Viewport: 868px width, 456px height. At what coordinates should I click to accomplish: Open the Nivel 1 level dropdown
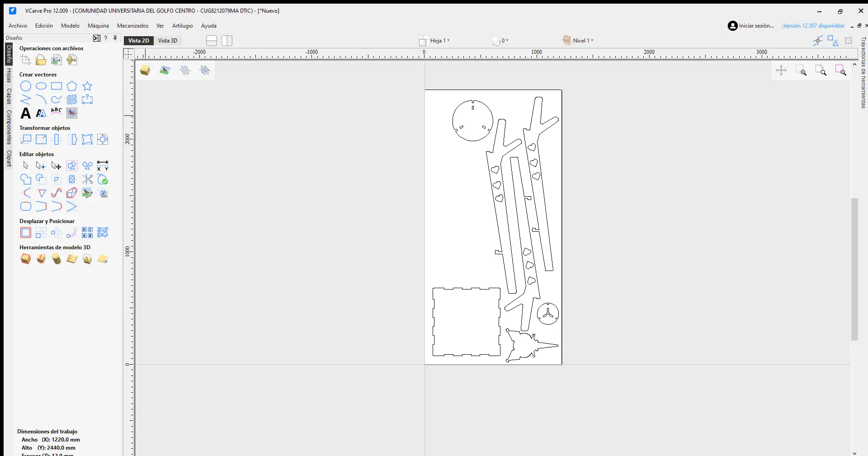pos(578,41)
